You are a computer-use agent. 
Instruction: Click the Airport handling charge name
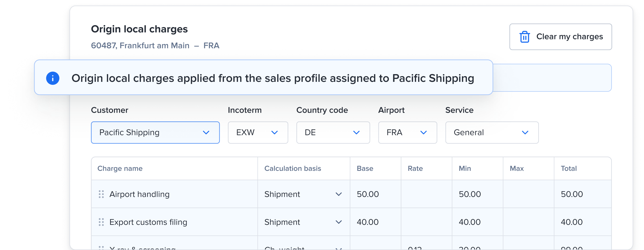point(139,194)
